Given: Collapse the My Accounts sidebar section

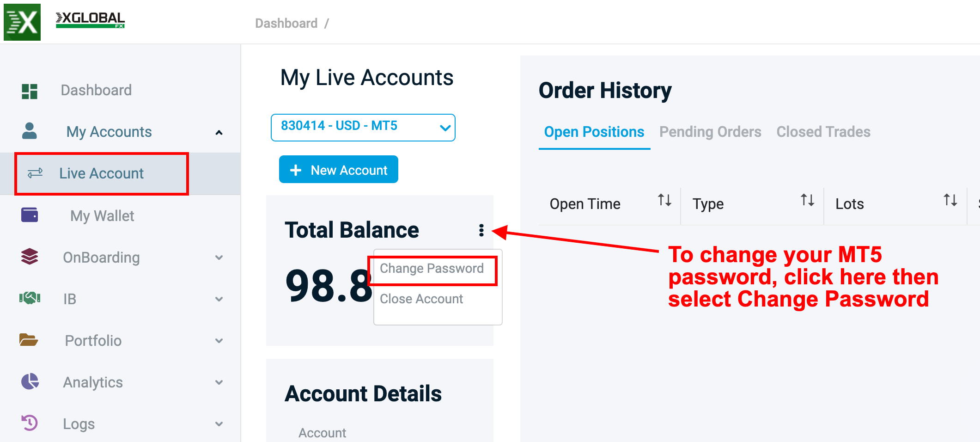Looking at the screenshot, I should [x=219, y=133].
